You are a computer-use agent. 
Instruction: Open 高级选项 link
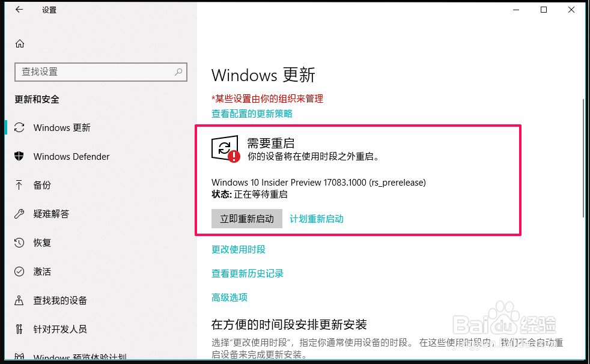[229, 297]
